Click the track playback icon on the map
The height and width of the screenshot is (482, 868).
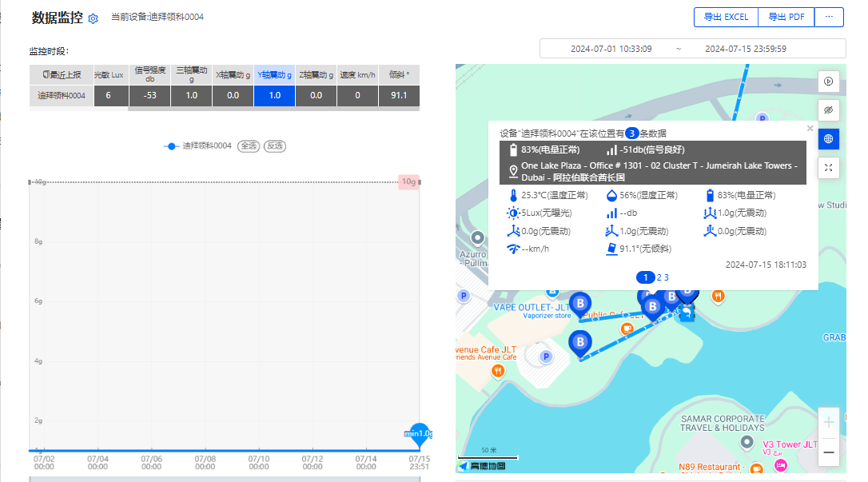click(829, 81)
